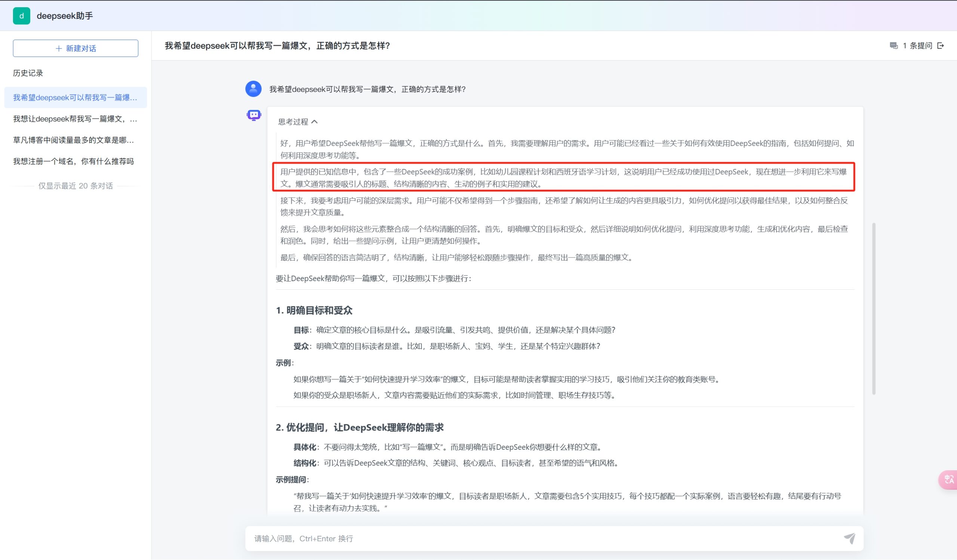Click the question count chat icon
The width and height of the screenshot is (957, 560).
[893, 46]
